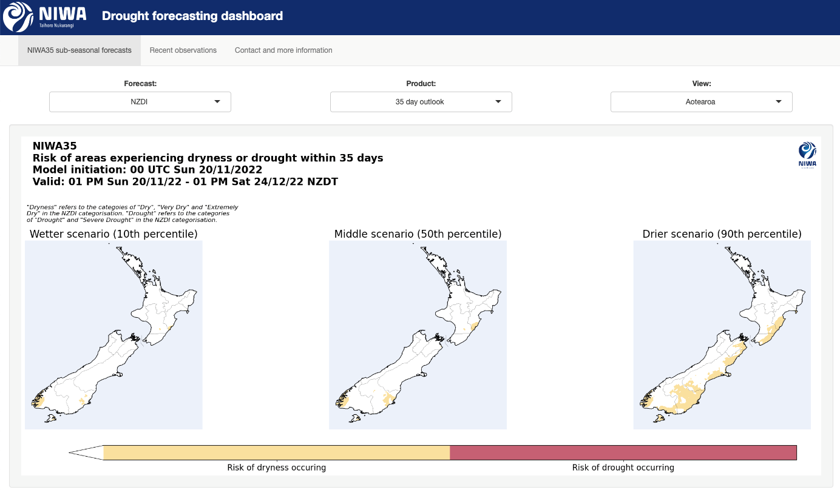Open the Product dropdown showing 35 day outlook
The image size is (840, 504).
tap(421, 102)
